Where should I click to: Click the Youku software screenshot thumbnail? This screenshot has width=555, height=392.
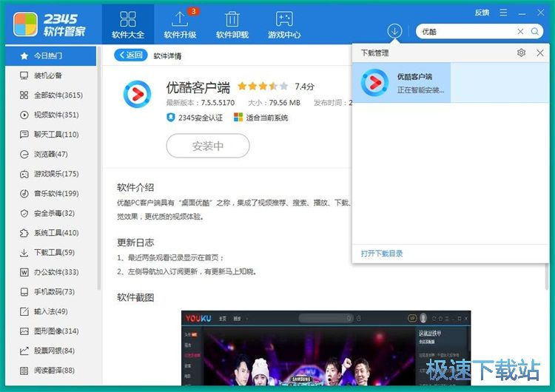[x=326, y=348]
